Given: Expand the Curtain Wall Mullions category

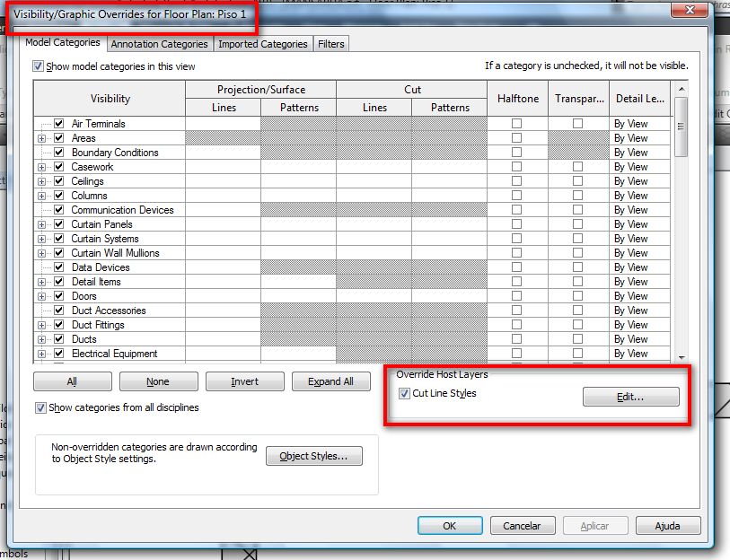Looking at the screenshot, I should click(42, 254).
